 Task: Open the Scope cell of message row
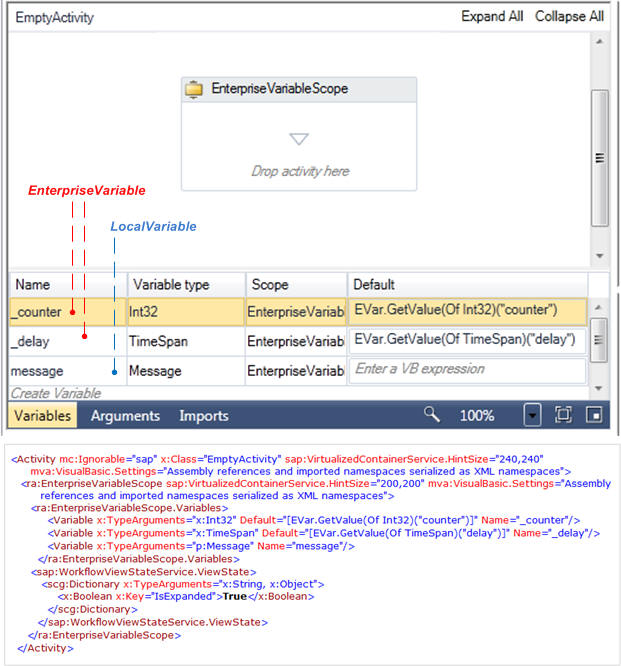point(296,371)
